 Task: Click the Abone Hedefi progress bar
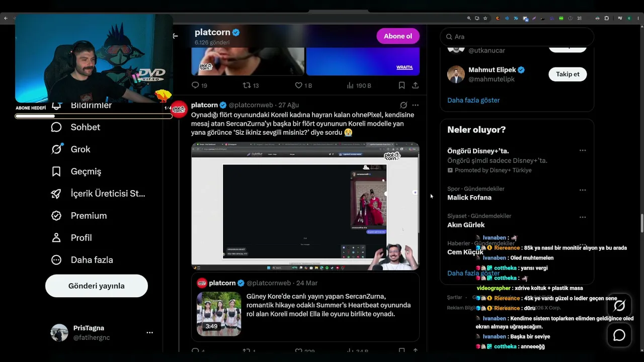pyautogui.click(x=94, y=116)
